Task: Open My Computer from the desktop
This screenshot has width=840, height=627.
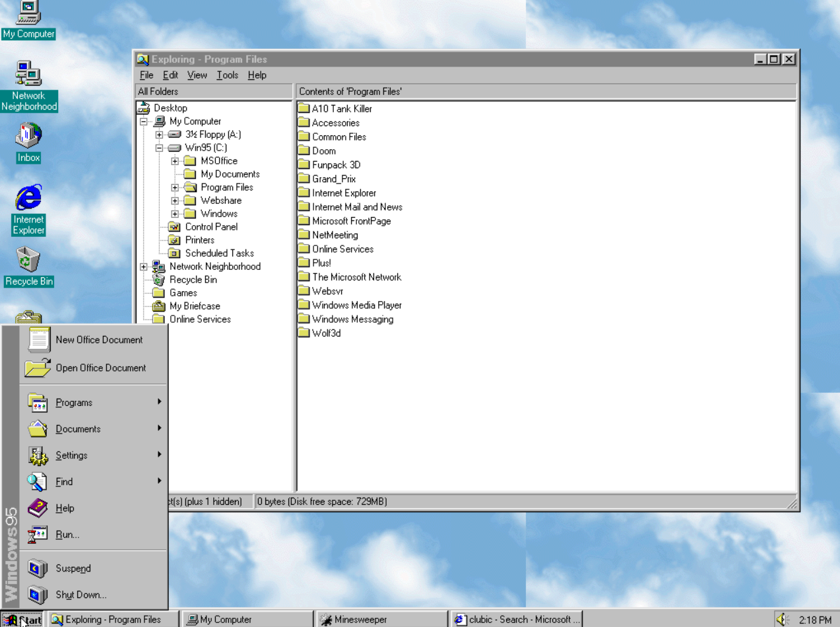Action: click(x=28, y=16)
